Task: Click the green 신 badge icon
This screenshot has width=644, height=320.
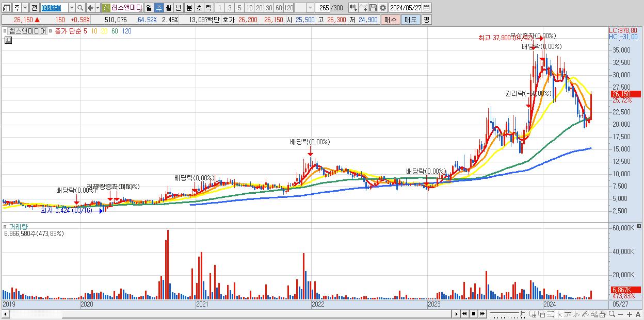Action: (x=106, y=8)
